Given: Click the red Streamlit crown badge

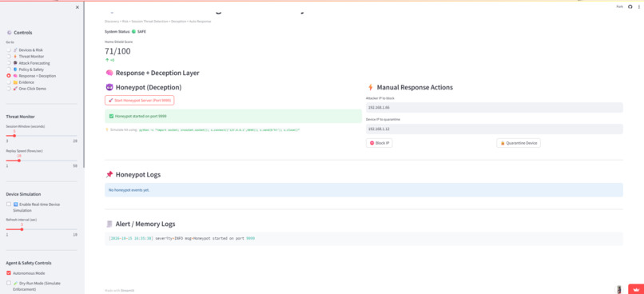Looking at the screenshot, I should [x=636, y=289].
